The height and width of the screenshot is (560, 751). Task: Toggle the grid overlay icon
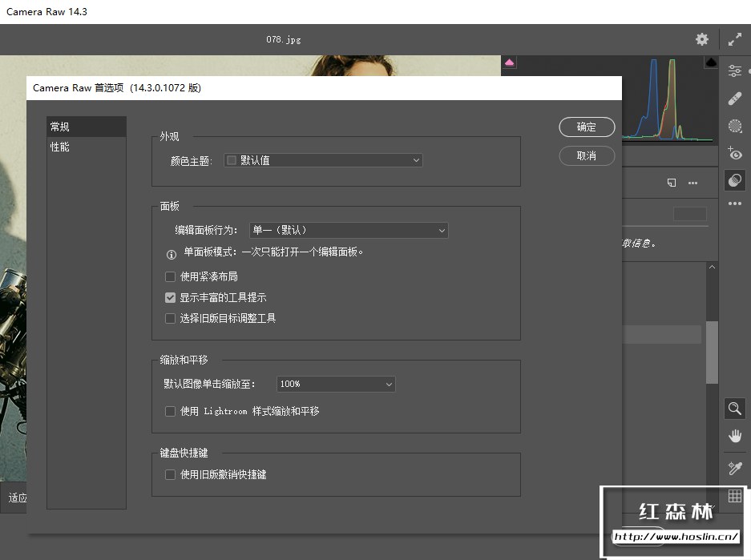point(735,495)
